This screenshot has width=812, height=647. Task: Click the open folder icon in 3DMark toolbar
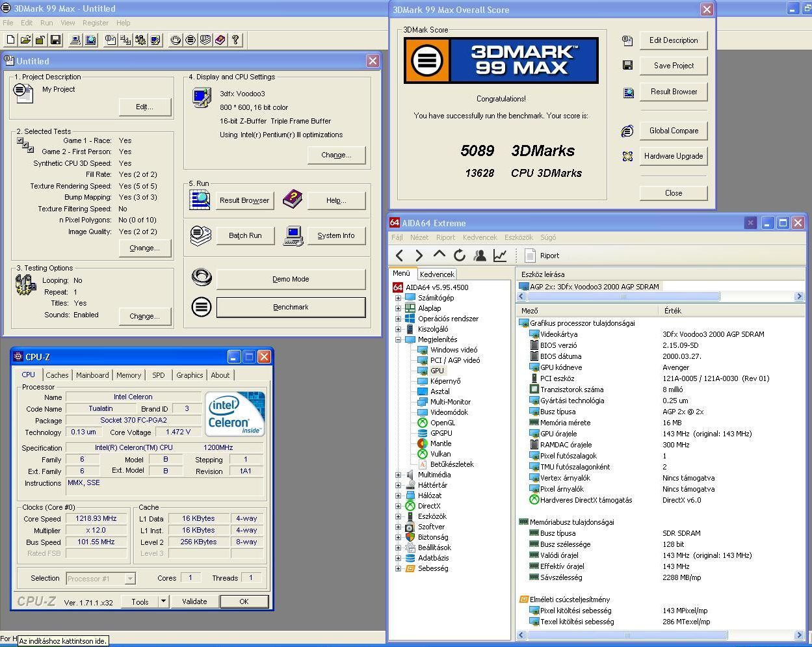(25, 40)
